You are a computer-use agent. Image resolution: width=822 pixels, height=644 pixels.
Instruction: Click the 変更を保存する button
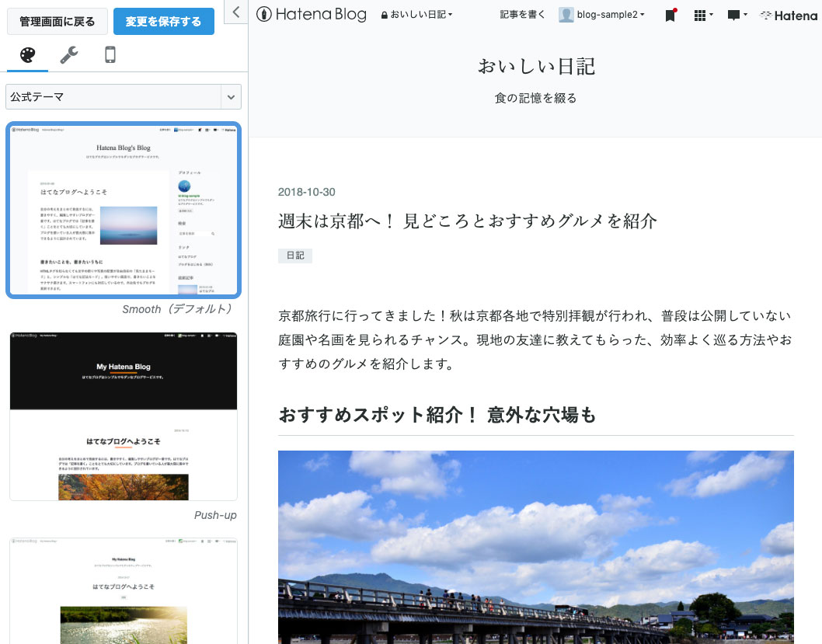163,21
